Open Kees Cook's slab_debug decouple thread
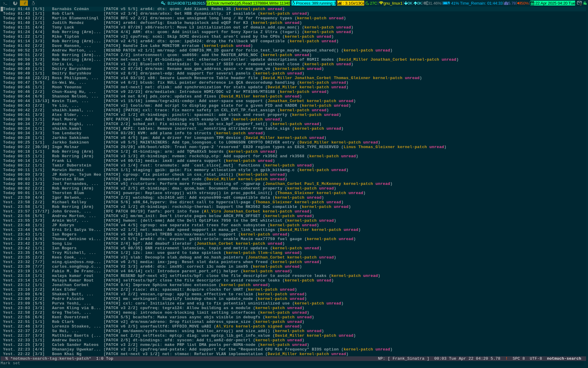The height and width of the screenshot is (368, 588). (x=294, y=257)
